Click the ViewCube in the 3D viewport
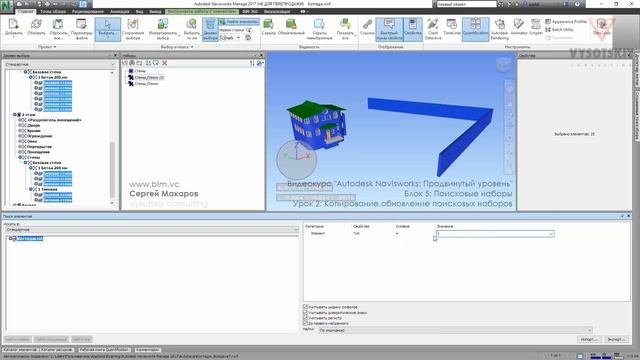This screenshot has height=360, width=640. click(x=504, y=64)
